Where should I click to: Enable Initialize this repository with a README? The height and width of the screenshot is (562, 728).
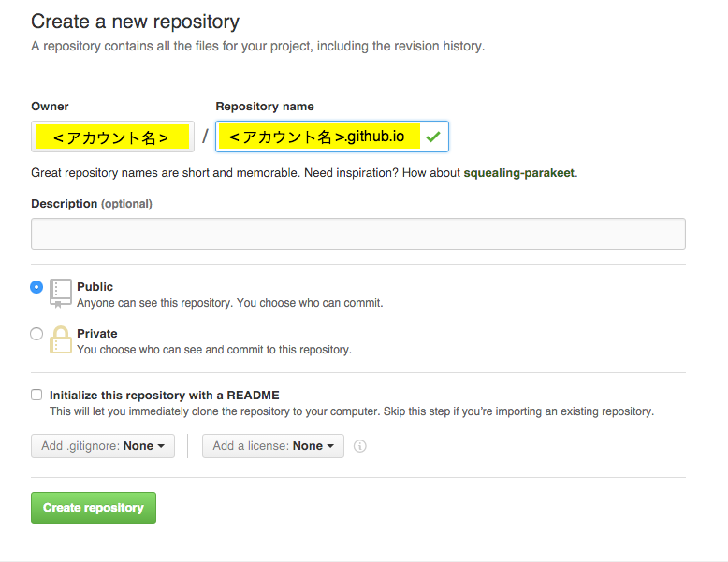pyautogui.click(x=36, y=395)
